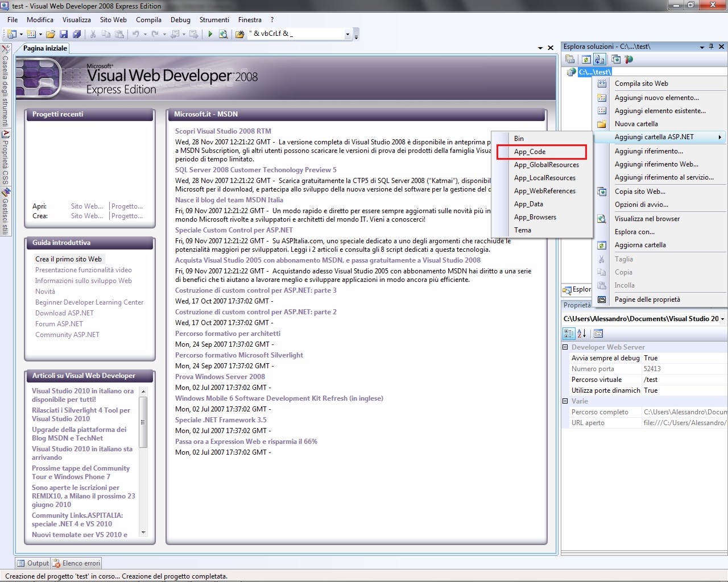Toggle the Categorized view in Proprietà
This screenshot has height=582, width=728.
(x=569, y=334)
